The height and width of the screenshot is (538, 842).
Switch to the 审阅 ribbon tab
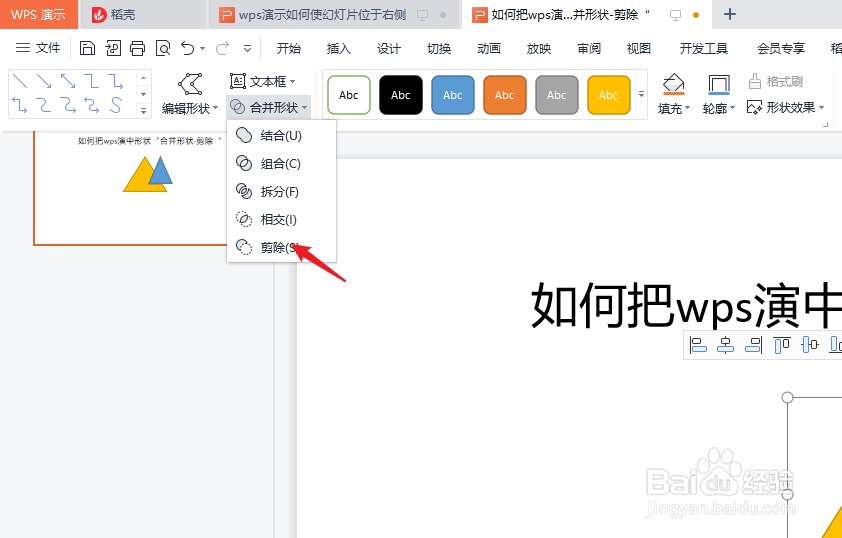point(589,48)
